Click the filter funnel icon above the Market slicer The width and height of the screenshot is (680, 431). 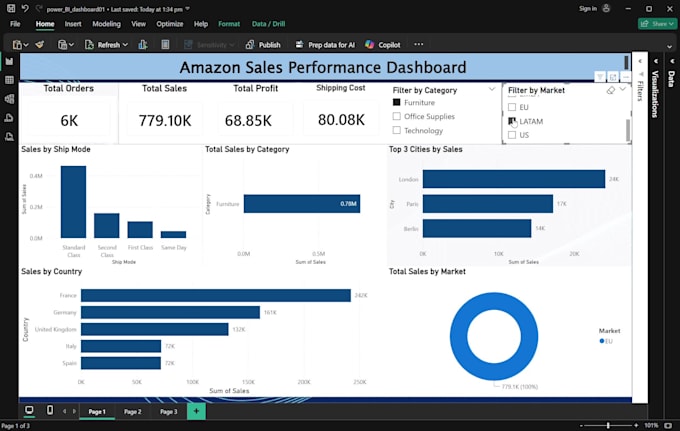coord(600,77)
